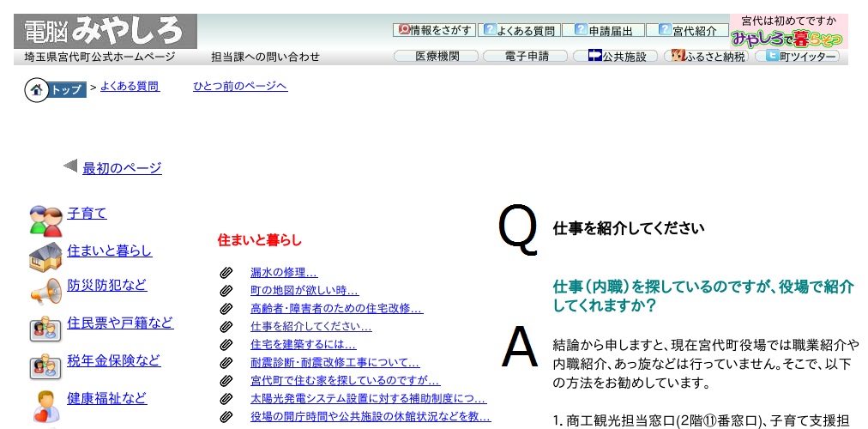
Task: Click the megaphone icon for 防災防犯など
Action: pyautogui.click(x=45, y=293)
